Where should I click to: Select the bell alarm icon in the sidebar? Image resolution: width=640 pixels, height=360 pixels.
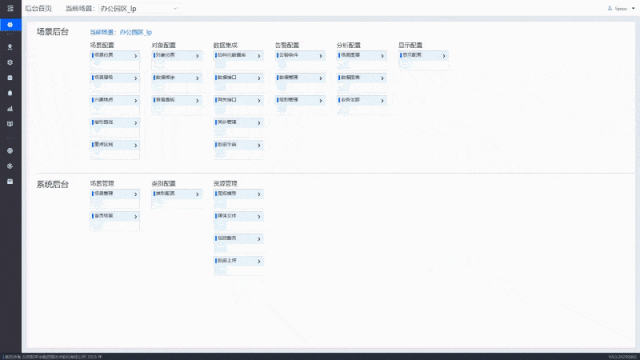point(10,93)
